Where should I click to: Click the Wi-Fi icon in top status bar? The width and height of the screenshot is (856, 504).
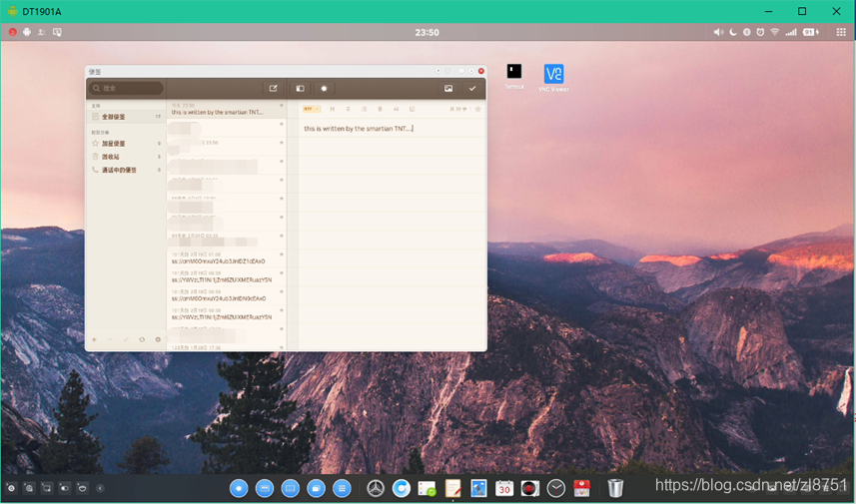775,32
